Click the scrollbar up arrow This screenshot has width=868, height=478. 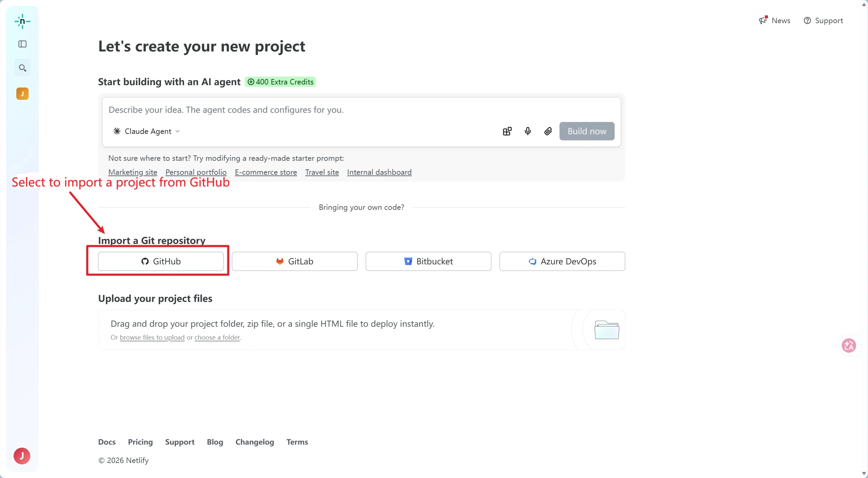[x=864, y=4]
